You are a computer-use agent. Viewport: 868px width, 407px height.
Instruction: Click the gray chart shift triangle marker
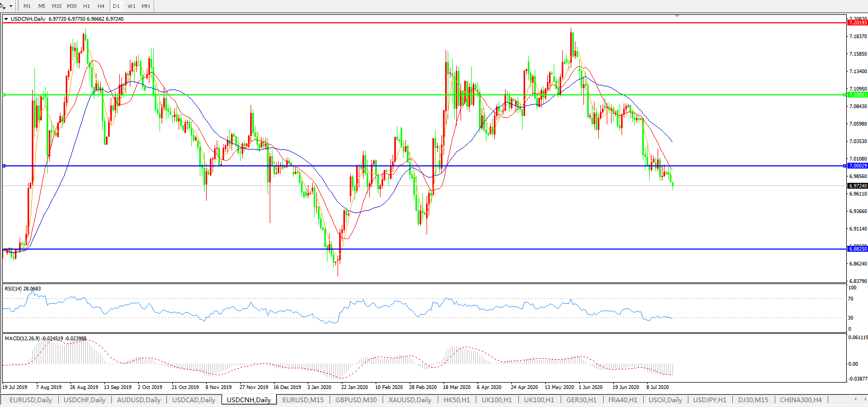[677, 16]
